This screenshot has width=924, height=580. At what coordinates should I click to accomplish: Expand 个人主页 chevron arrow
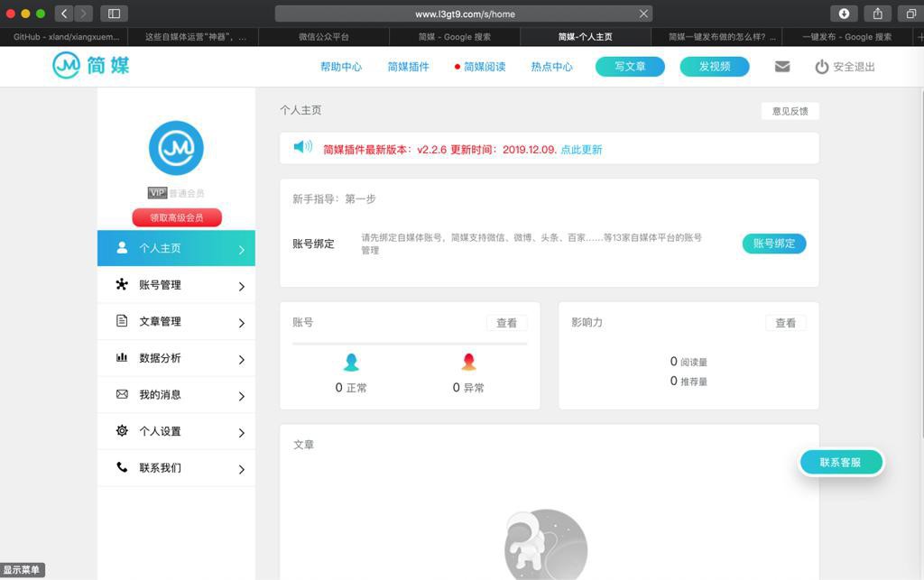[241, 250]
